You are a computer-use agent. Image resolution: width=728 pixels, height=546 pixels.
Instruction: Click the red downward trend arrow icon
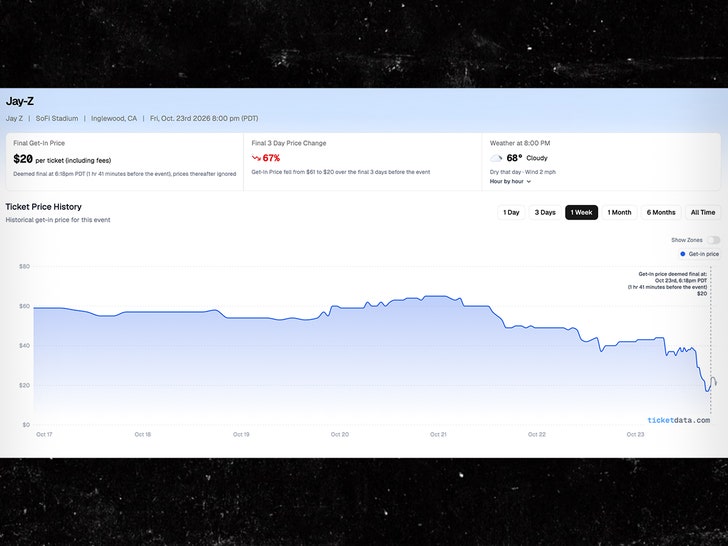pos(256,158)
